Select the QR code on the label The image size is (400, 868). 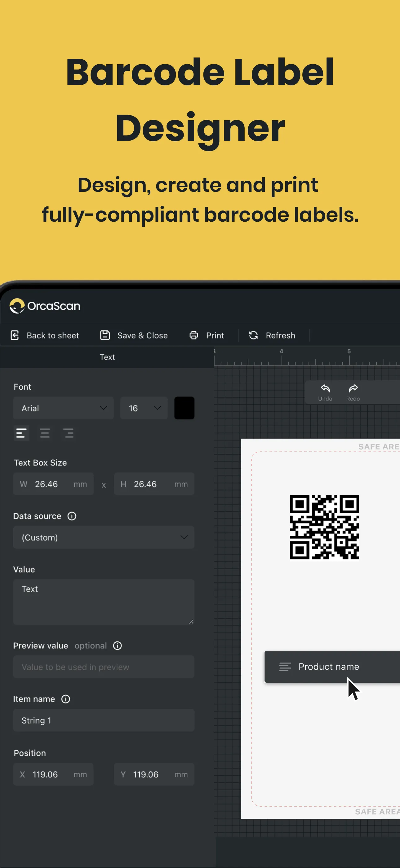click(324, 527)
